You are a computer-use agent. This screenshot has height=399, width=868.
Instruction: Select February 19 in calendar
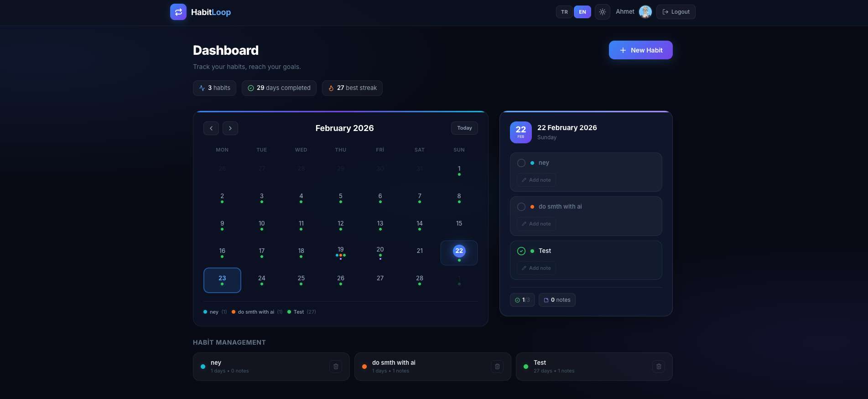pos(341,253)
